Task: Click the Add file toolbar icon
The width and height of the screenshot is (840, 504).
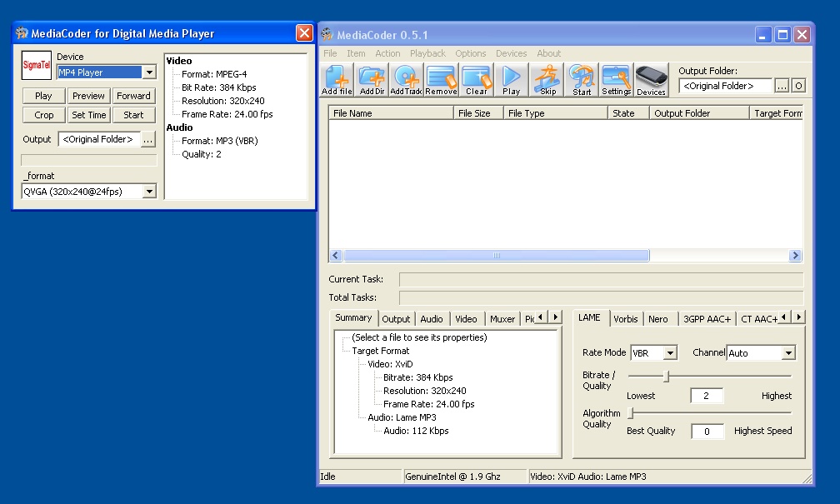Action: tap(337, 80)
